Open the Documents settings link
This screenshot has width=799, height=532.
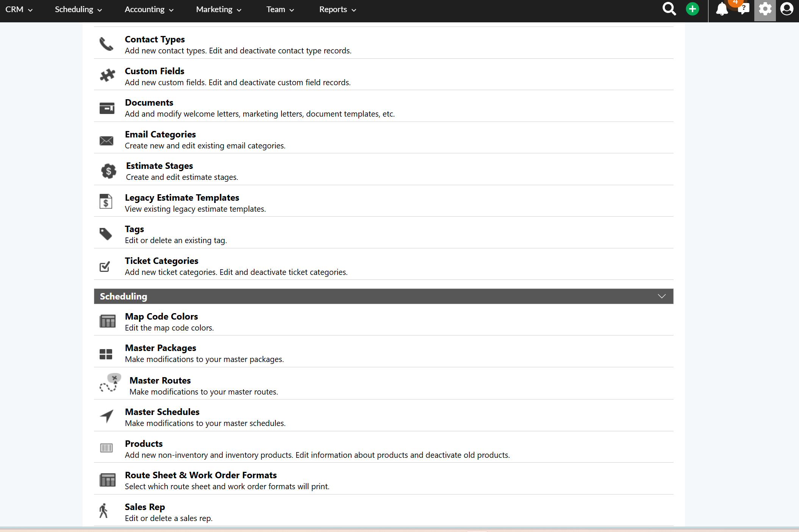click(149, 103)
